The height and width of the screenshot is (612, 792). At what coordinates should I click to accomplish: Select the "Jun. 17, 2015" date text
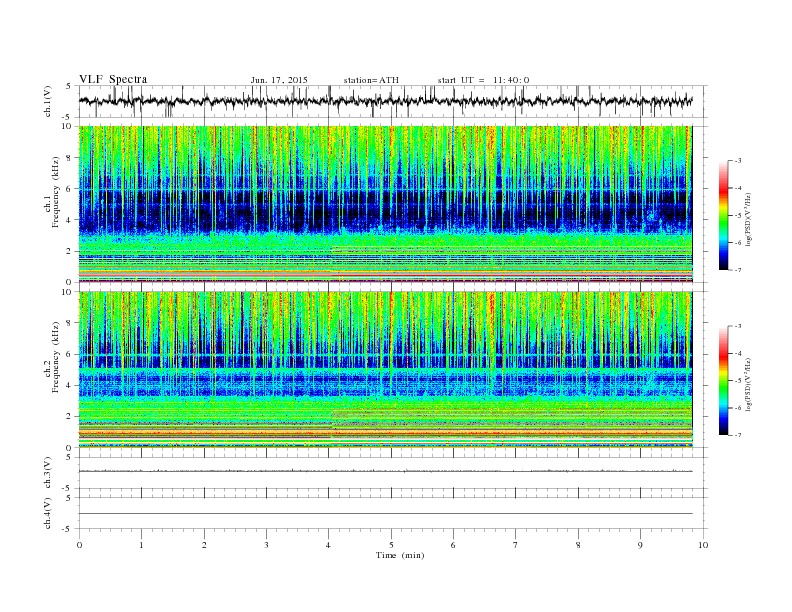(x=279, y=80)
